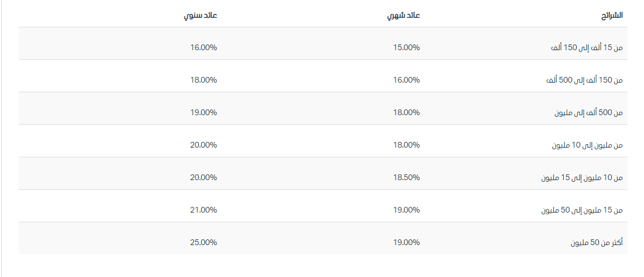Viewport: 644px width, 277px height.
Task: Click the 25.00% annual return value
Action: point(203,242)
